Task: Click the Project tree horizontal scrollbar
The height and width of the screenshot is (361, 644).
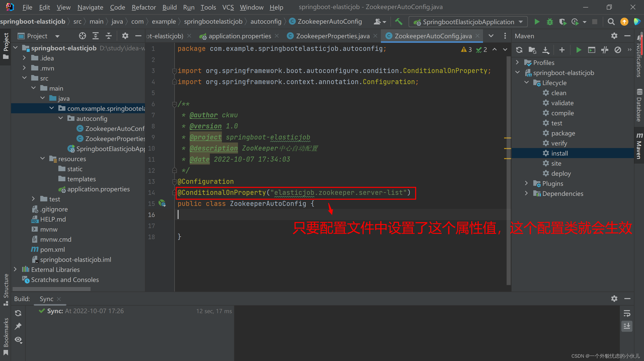Action: point(52,289)
